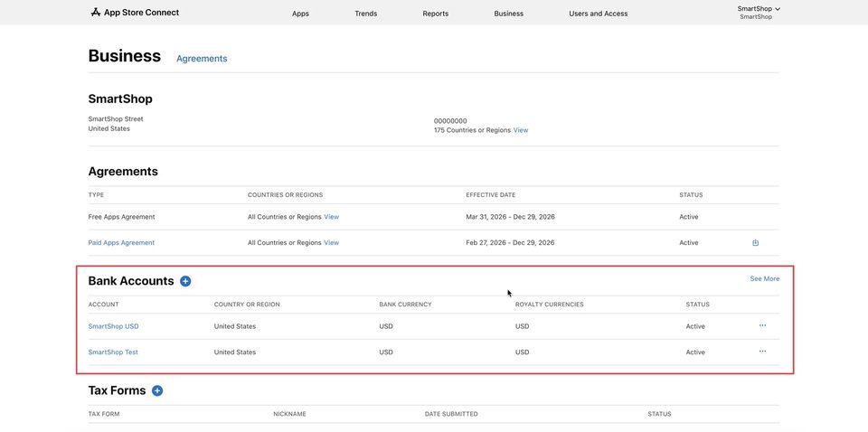This screenshot has width=868, height=432.
Task: Open the Business menu
Action: click(x=509, y=14)
